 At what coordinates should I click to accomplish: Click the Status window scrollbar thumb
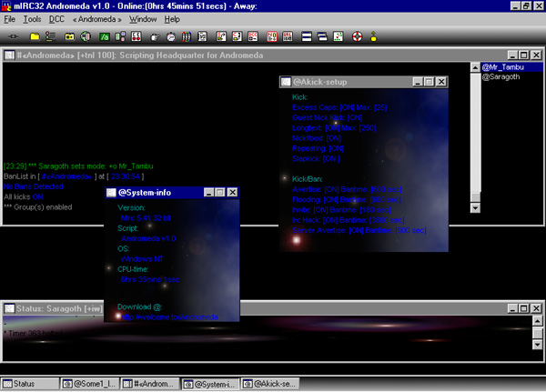tap(537, 333)
